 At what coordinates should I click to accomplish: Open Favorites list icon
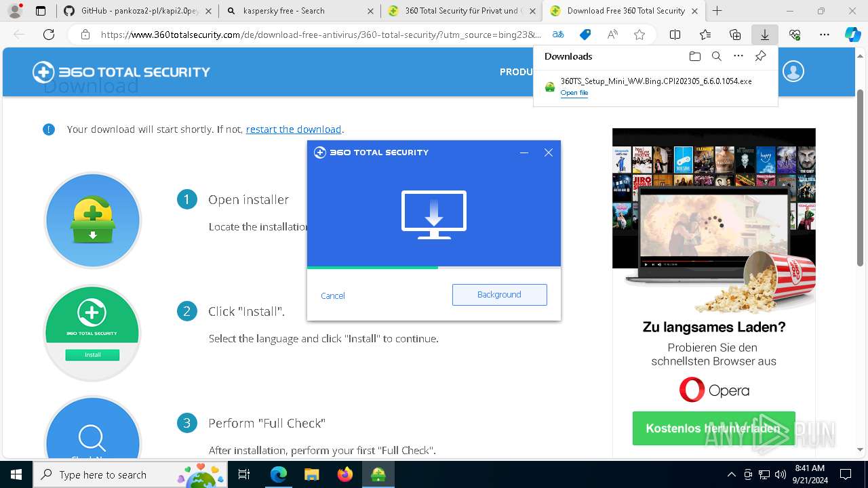[x=705, y=35]
